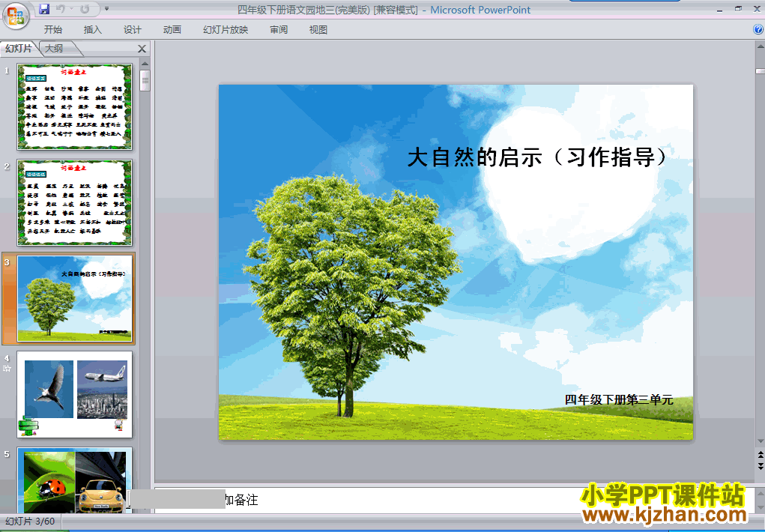Switch to the 视图 ribbon tab
This screenshot has width=765, height=532.
[318, 30]
